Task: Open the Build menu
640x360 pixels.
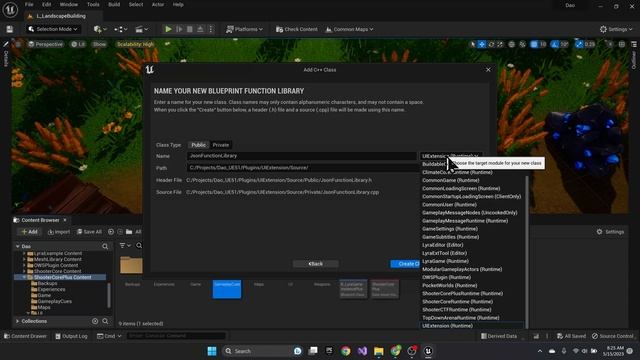Action: [114, 4]
